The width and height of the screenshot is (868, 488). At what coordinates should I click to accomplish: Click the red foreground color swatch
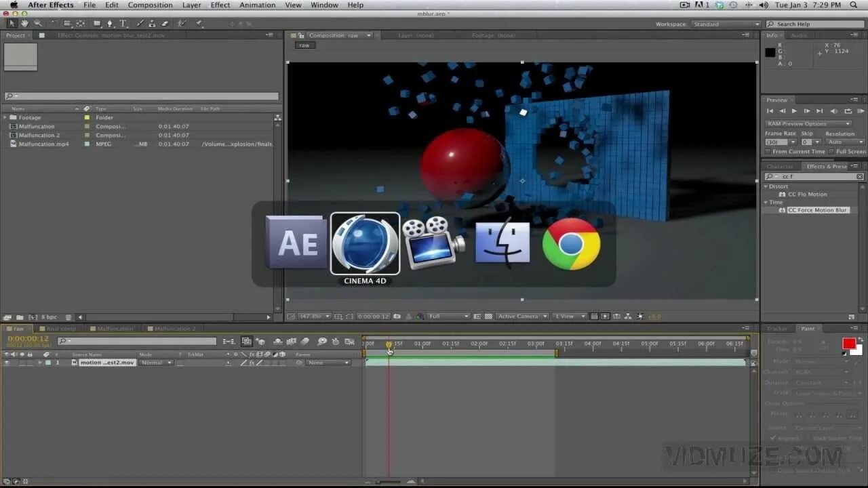coord(849,344)
